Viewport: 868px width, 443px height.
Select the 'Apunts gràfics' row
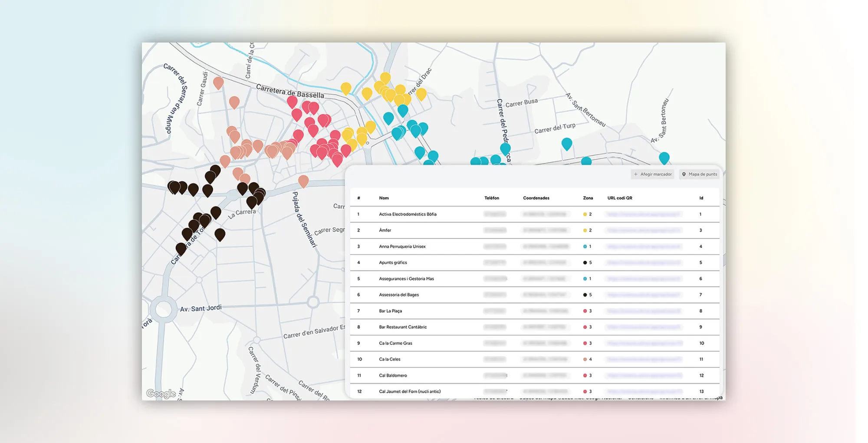pyautogui.click(x=535, y=263)
